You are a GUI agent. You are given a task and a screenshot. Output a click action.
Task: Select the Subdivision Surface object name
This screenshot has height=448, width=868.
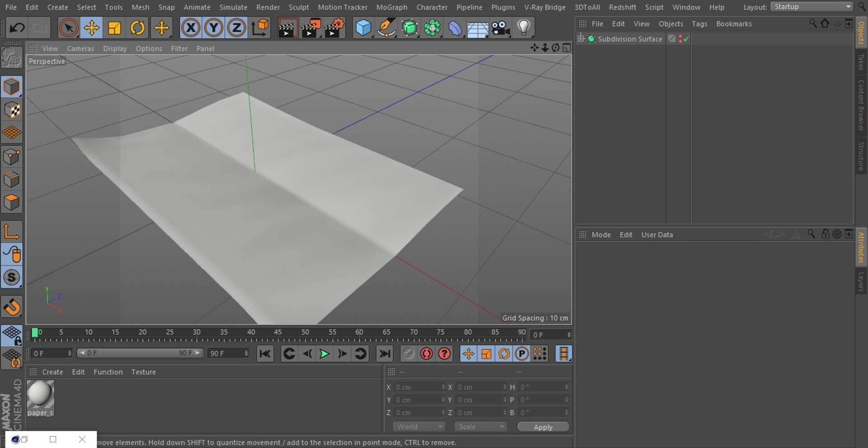click(630, 39)
